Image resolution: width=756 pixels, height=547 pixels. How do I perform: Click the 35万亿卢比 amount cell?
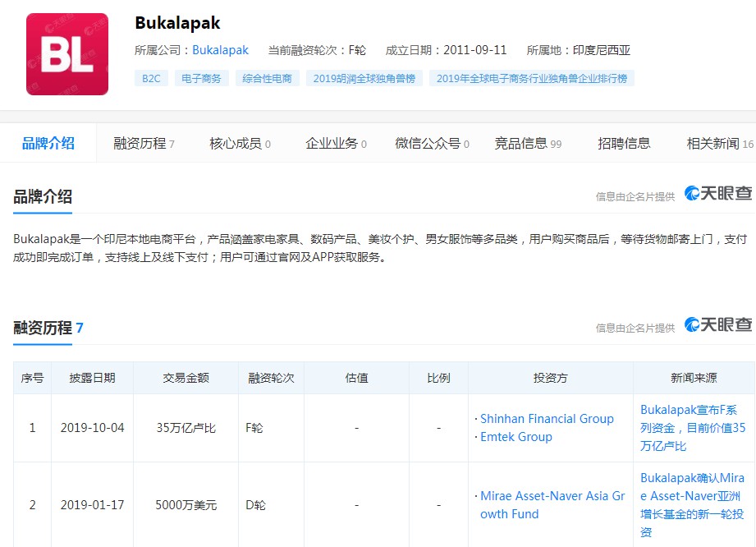186,428
